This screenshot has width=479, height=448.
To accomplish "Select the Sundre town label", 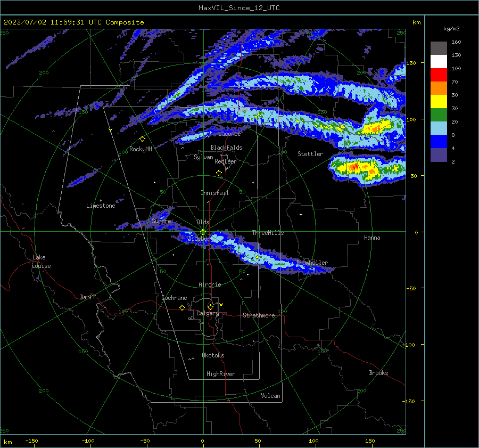I will coord(161,221).
